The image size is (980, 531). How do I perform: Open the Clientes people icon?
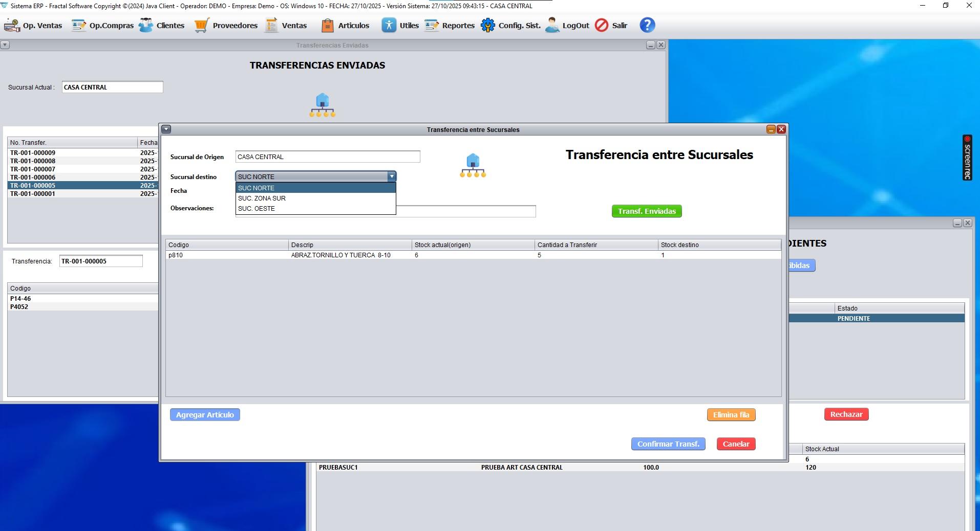tap(146, 25)
